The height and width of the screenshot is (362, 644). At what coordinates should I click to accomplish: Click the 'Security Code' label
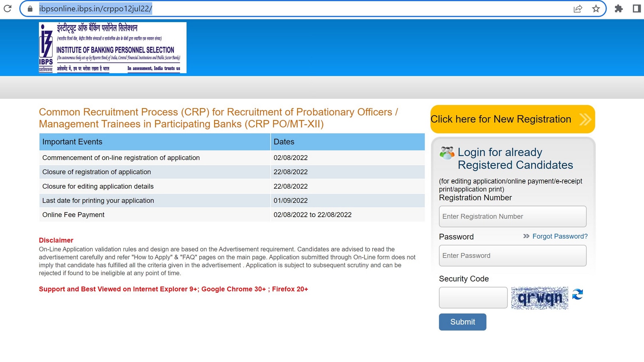coord(464,279)
